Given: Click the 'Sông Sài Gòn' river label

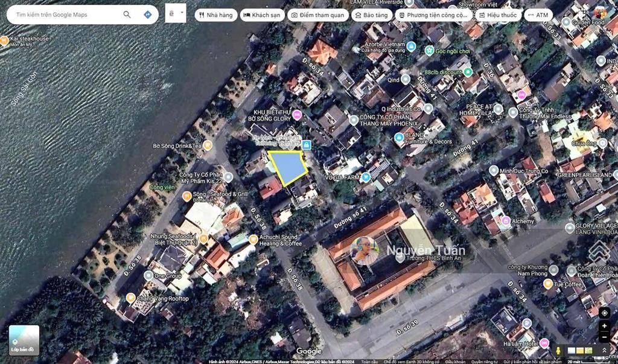Looking at the screenshot, I should (x=24, y=88).
